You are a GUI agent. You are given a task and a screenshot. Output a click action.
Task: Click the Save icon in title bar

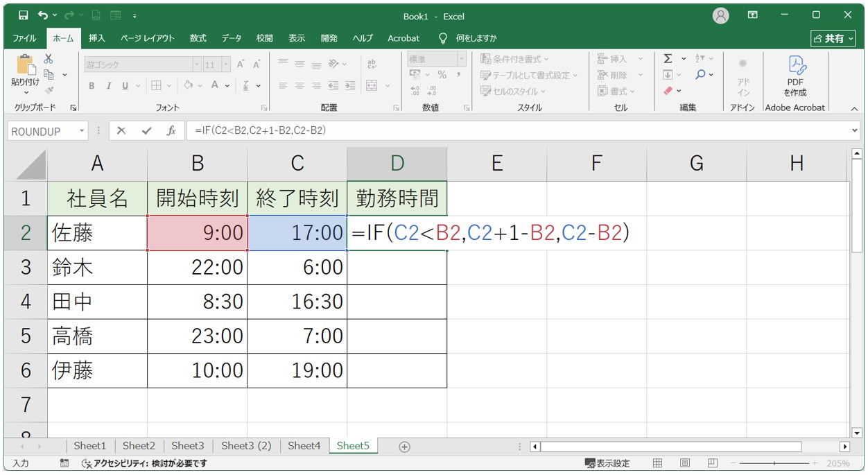pyautogui.click(x=23, y=15)
